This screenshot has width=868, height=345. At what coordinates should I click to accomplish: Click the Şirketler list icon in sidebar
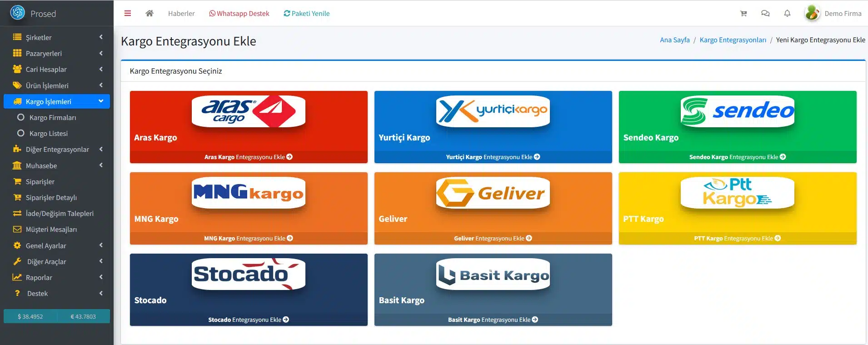[x=17, y=37]
